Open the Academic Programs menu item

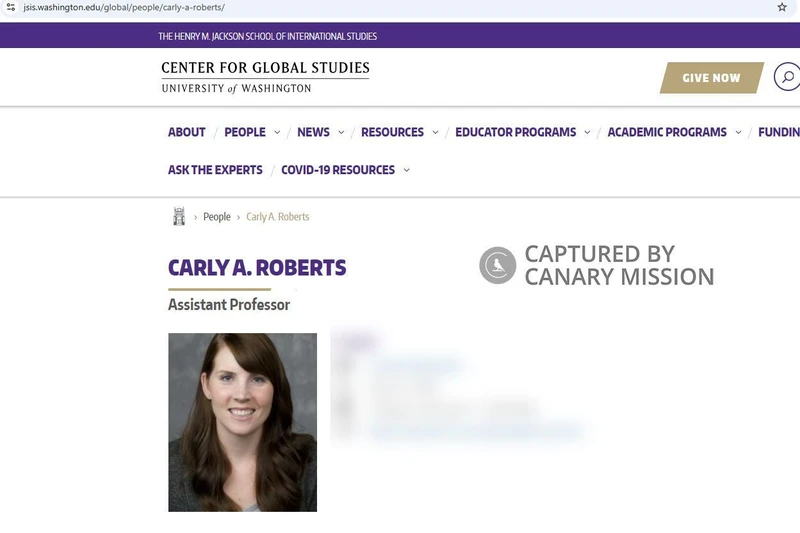click(x=667, y=132)
